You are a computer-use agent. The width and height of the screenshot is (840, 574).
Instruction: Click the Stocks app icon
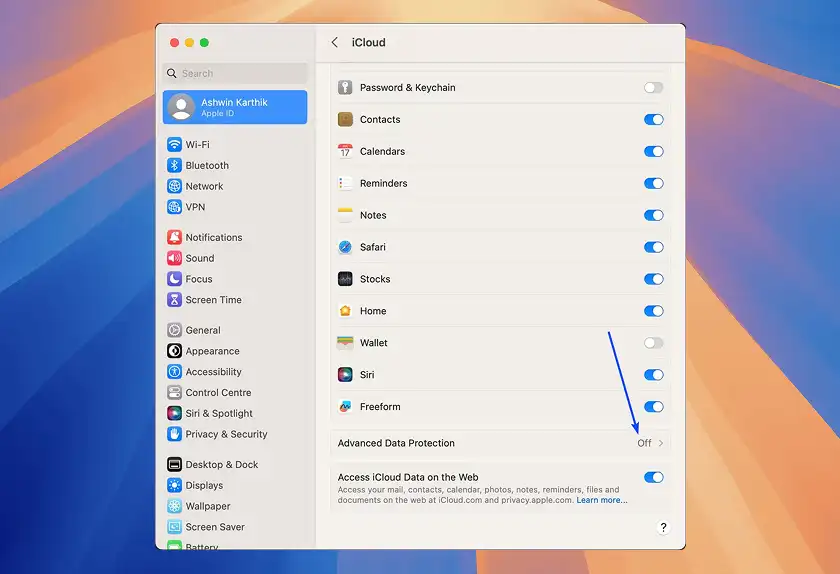345,279
